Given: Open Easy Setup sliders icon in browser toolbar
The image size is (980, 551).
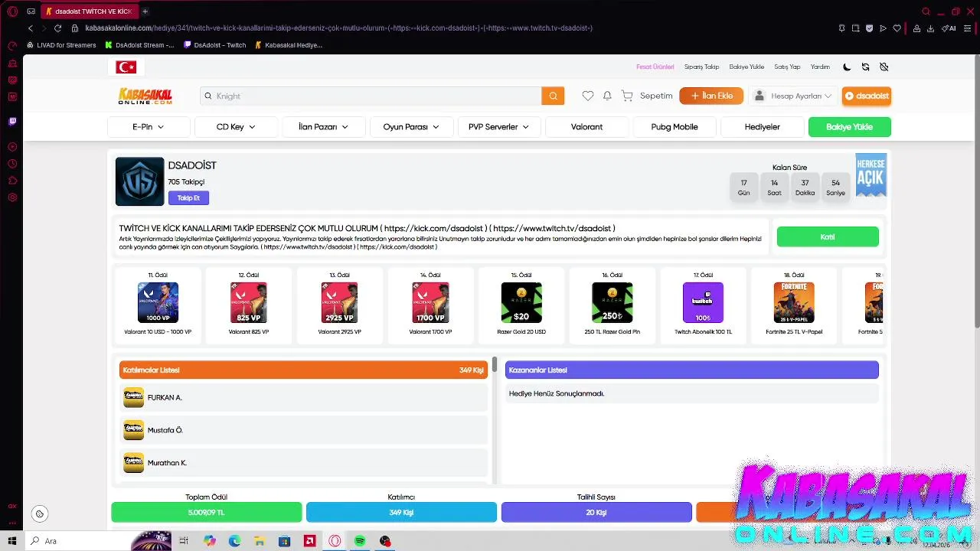Looking at the screenshot, I should coord(968,28).
